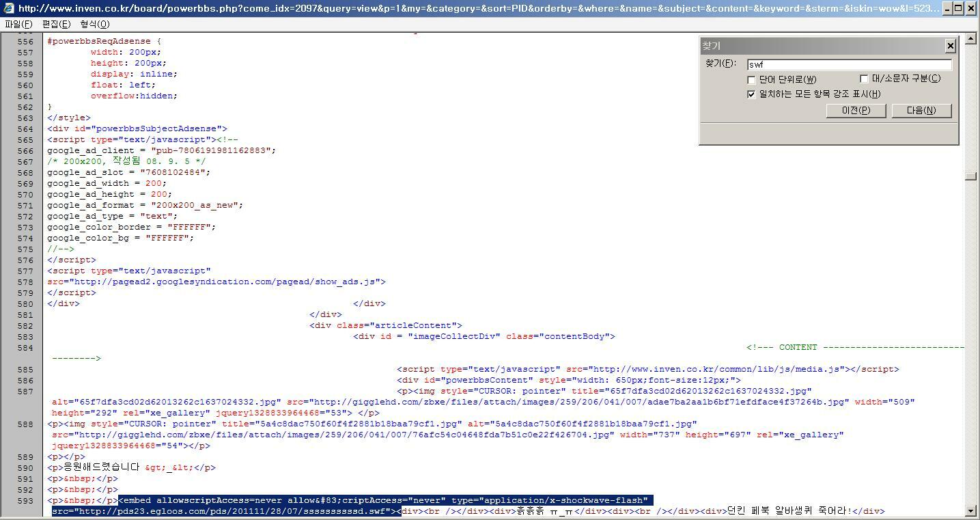Viewport: 980px width, 520px height.
Task: Click the vertical scrollbar thumb
Action: pyautogui.click(x=970, y=176)
